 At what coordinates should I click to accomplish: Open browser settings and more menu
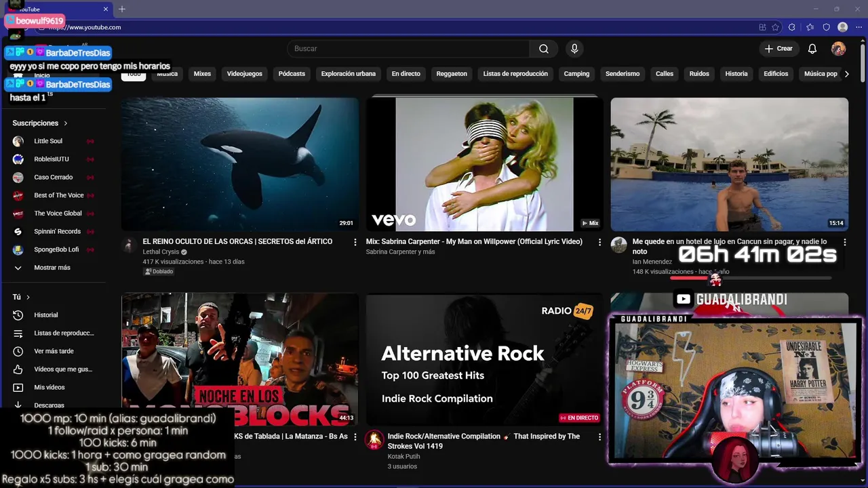click(x=859, y=27)
